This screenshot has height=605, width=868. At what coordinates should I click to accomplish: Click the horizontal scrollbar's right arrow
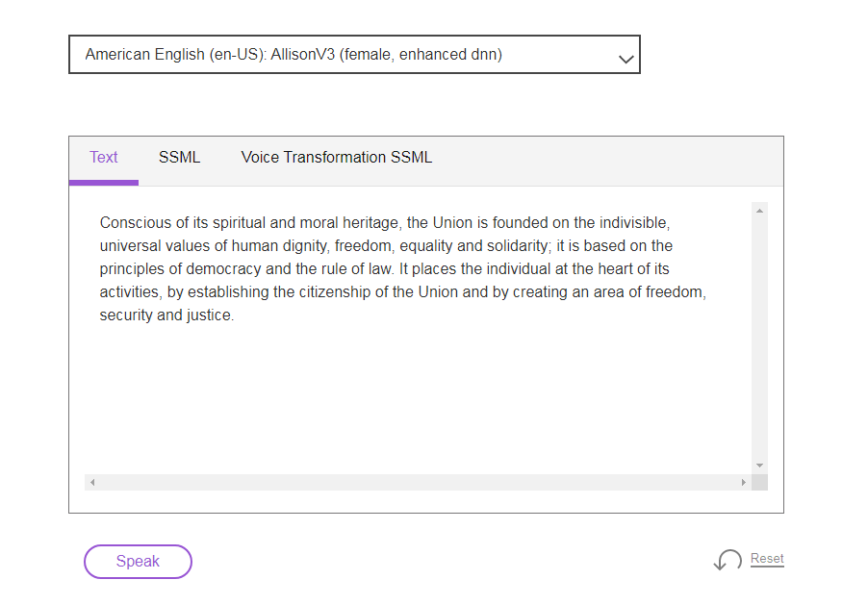pos(744,482)
